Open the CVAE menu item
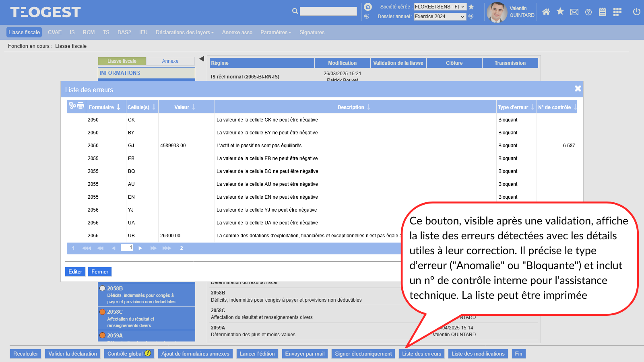This screenshot has width=644, height=362. [x=55, y=33]
